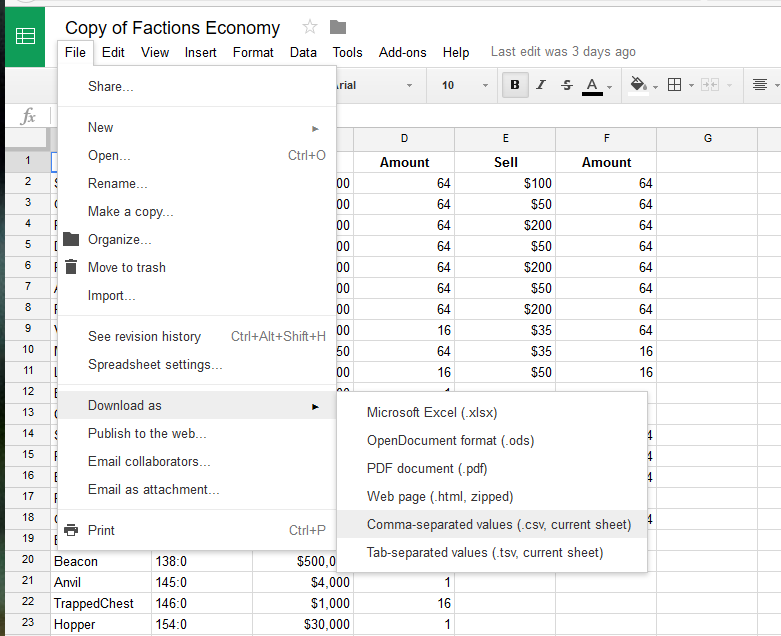Open the borders dropdown arrow
Image resolution: width=781 pixels, height=636 pixels.
coord(691,86)
